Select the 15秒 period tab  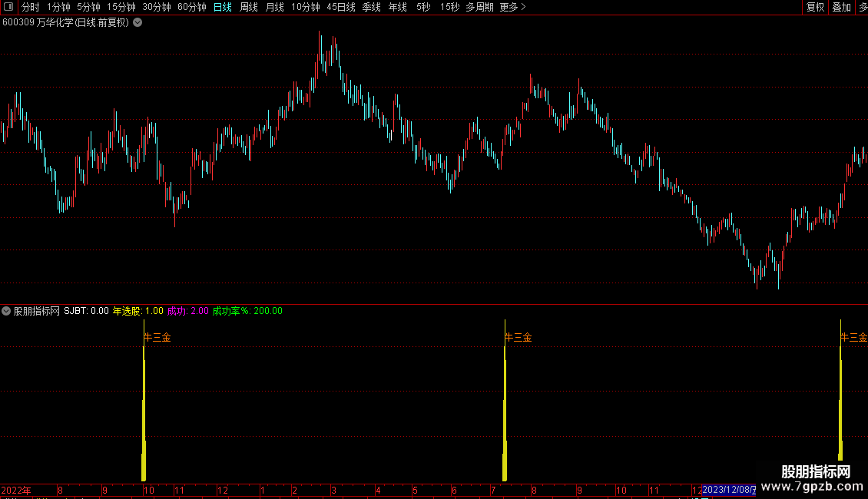[x=449, y=7]
